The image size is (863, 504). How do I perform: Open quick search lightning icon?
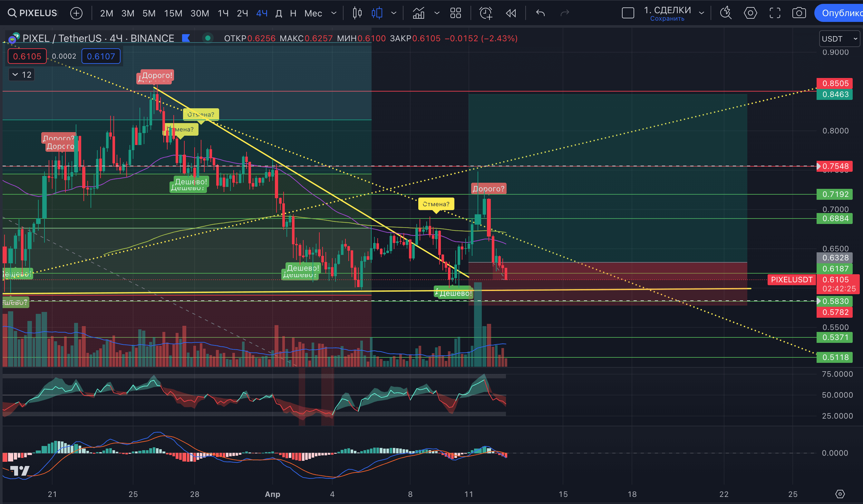click(x=725, y=13)
